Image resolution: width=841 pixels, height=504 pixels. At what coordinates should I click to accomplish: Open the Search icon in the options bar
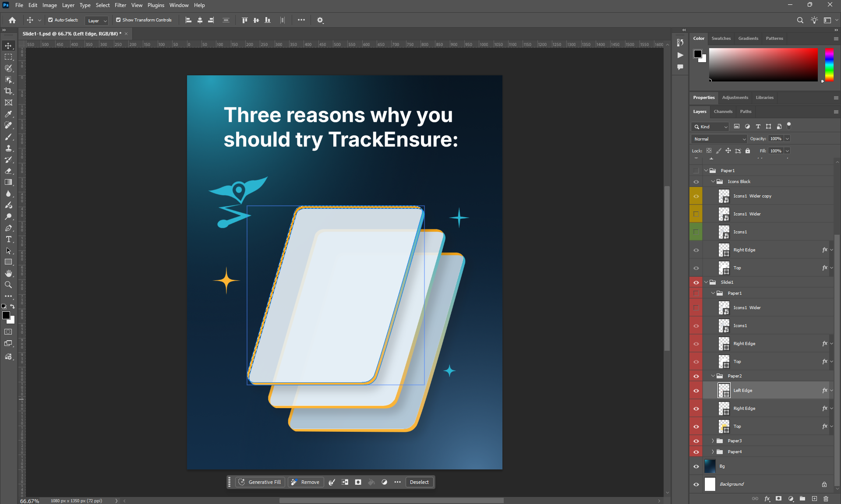[800, 20]
